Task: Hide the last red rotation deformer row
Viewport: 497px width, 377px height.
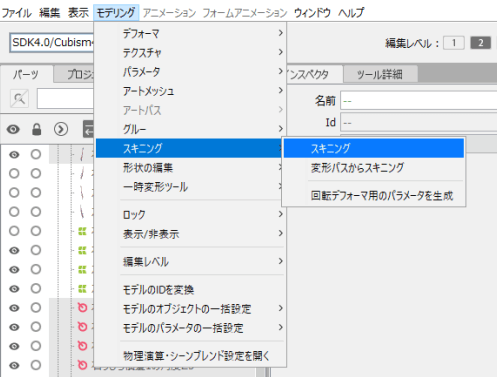Action: pos(14,366)
